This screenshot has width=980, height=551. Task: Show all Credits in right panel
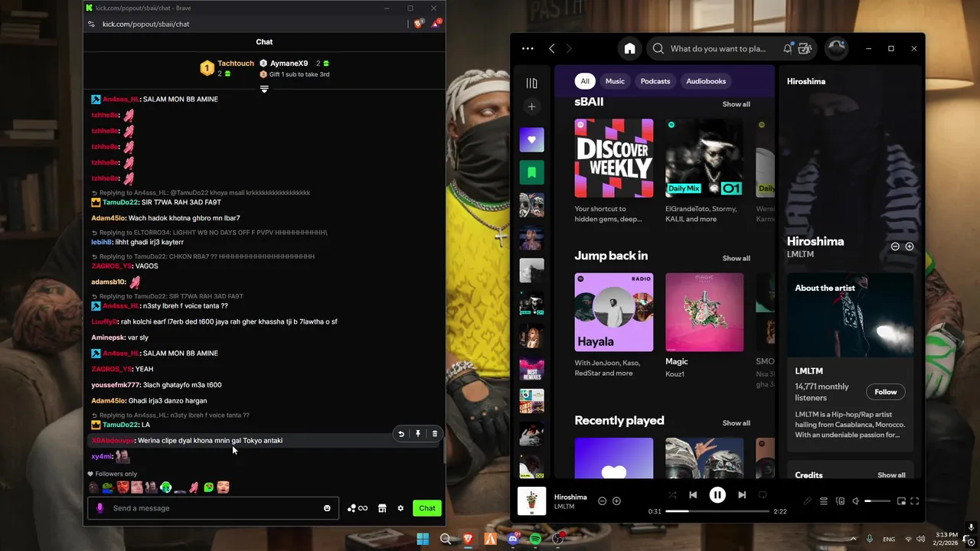891,475
